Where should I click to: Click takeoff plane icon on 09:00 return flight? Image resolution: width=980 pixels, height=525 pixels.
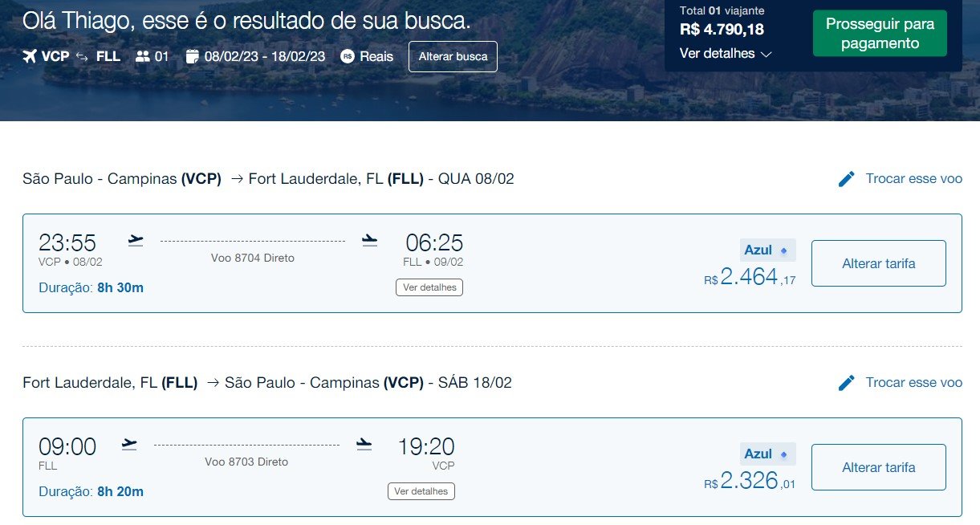(x=129, y=444)
